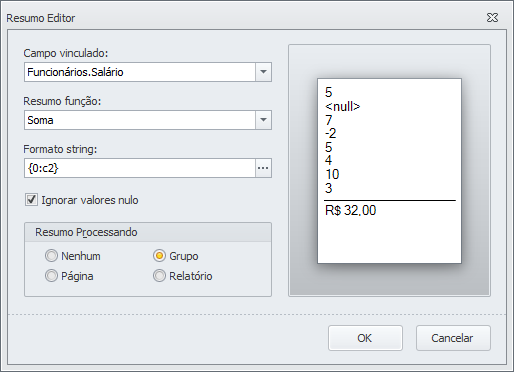Click the Resumo Editor title text
Viewport: 514px width, 372px height.
click(41, 18)
